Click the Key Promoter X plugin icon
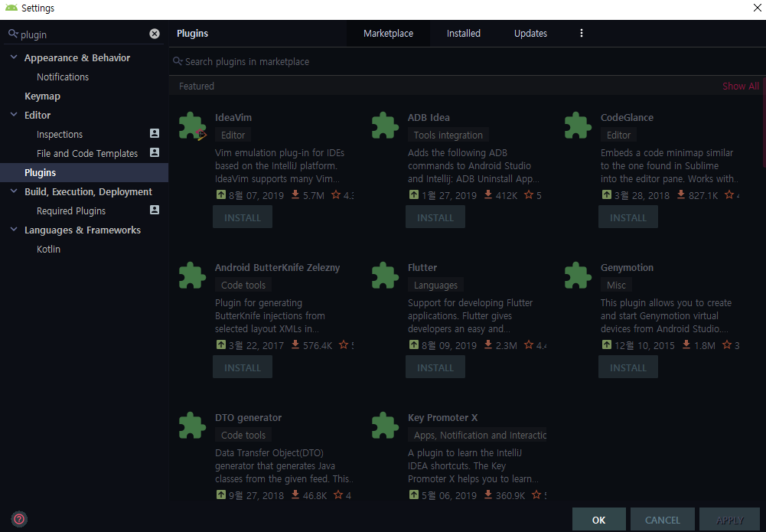Viewport: 766px width, 532px height. point(385,426)
